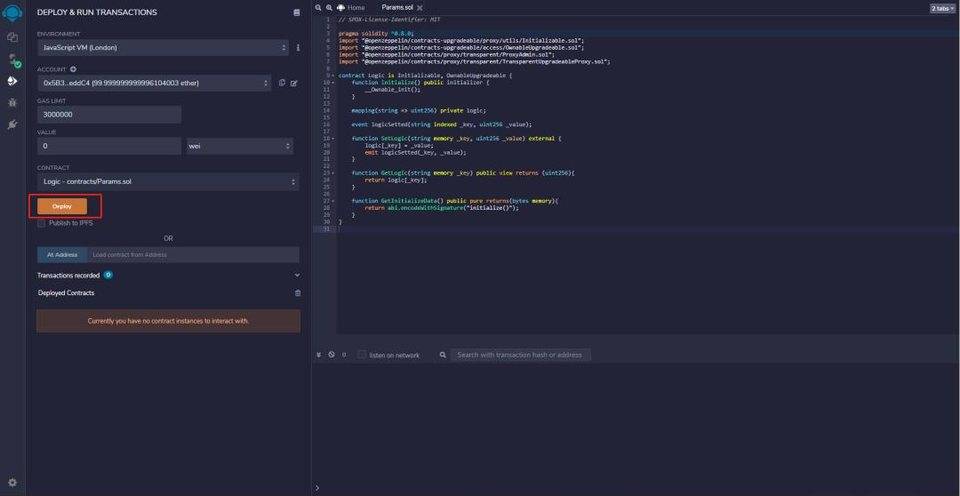Viewport: 960px width, 496px height.
Task: Open the File Explorer sidebar icon
Action: (12, 37)
